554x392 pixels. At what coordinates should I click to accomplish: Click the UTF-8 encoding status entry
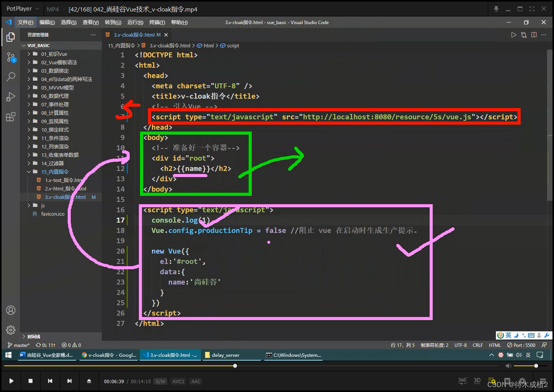click(460, 345)
